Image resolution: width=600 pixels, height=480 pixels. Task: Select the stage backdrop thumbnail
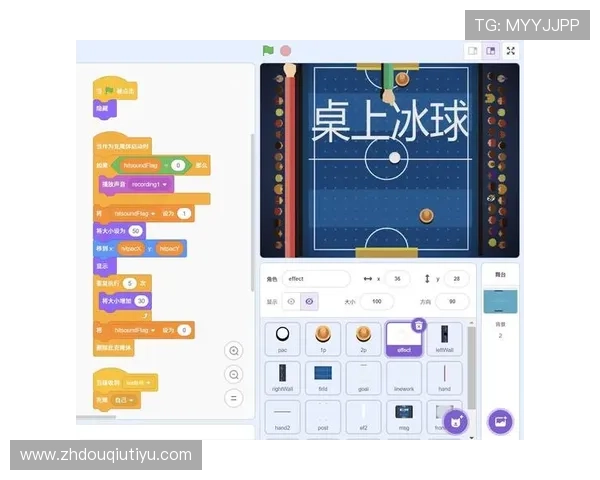501,302
